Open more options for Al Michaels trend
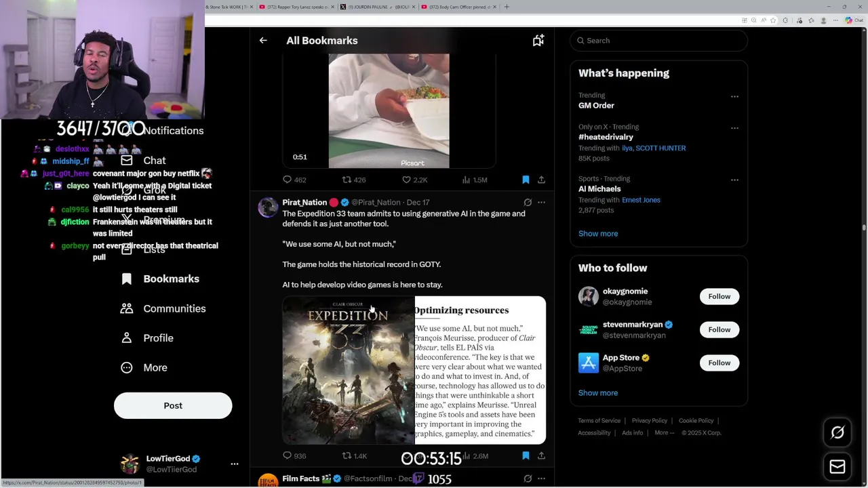Screen dimensions: 868x488 click(x=734, y=180)
